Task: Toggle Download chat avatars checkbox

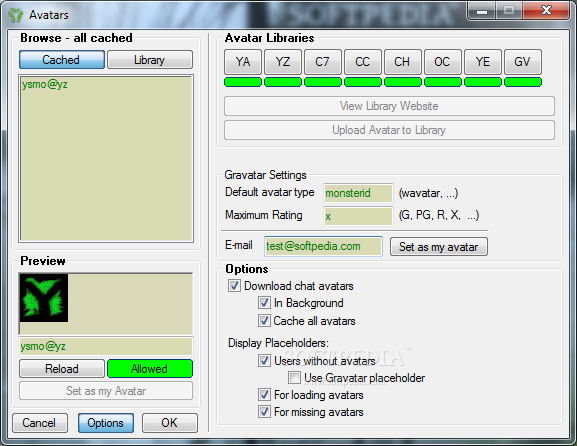Action: pos(234,286)
